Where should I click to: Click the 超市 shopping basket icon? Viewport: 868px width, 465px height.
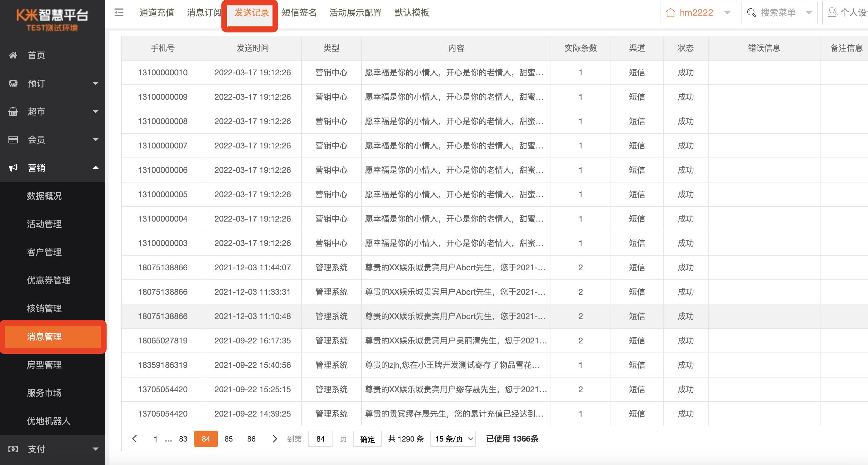point(13,112)
